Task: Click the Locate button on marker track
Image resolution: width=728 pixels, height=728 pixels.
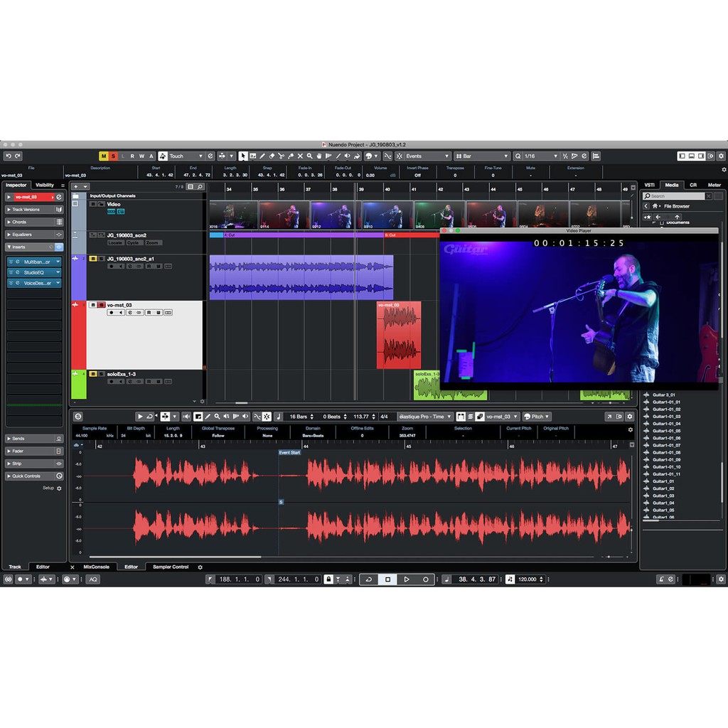Action: (115, 242)
